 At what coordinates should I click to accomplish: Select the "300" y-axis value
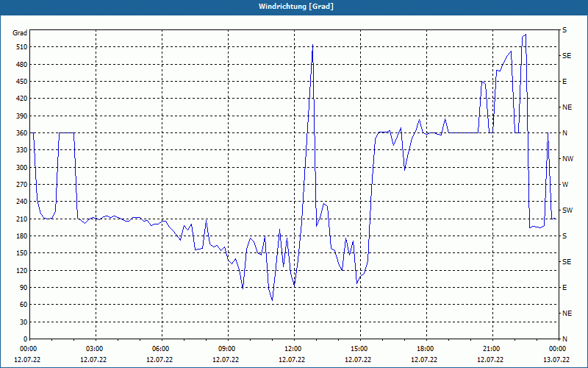click(22, 168)
